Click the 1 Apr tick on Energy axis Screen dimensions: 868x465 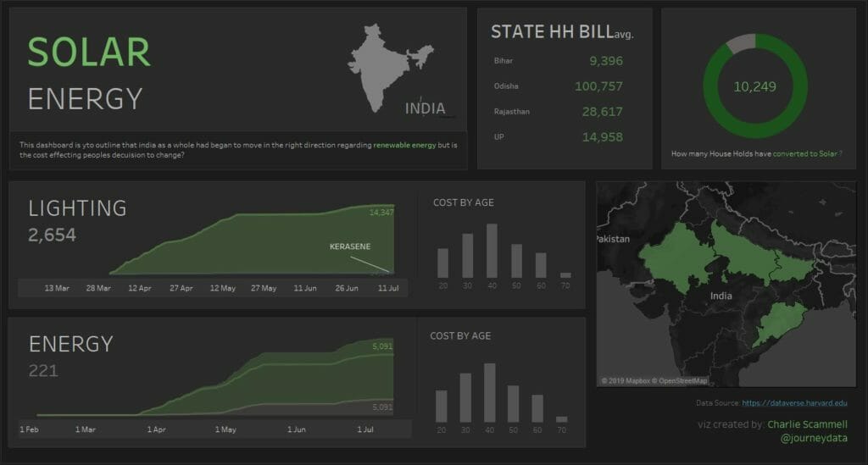(156, 429)
